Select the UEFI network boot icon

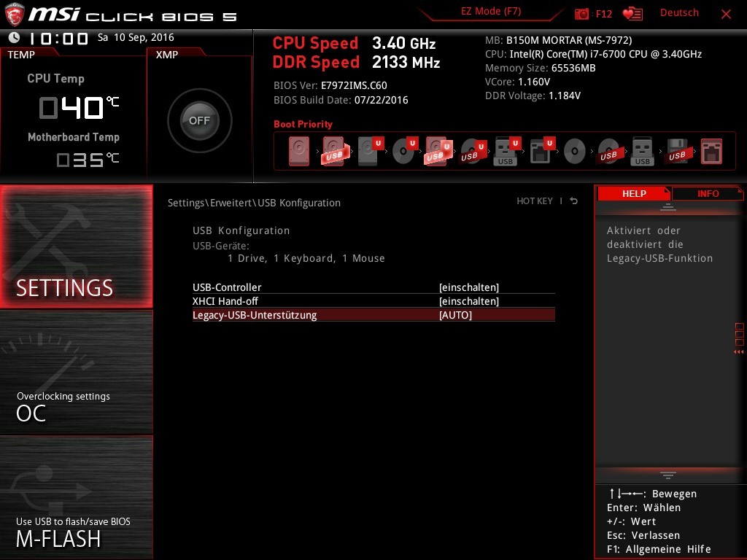click(542, 152)
